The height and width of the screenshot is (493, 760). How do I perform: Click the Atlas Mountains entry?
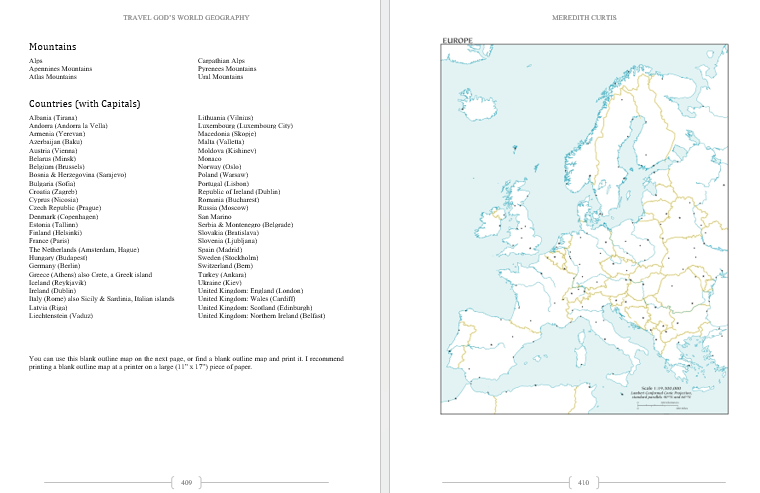53,77
